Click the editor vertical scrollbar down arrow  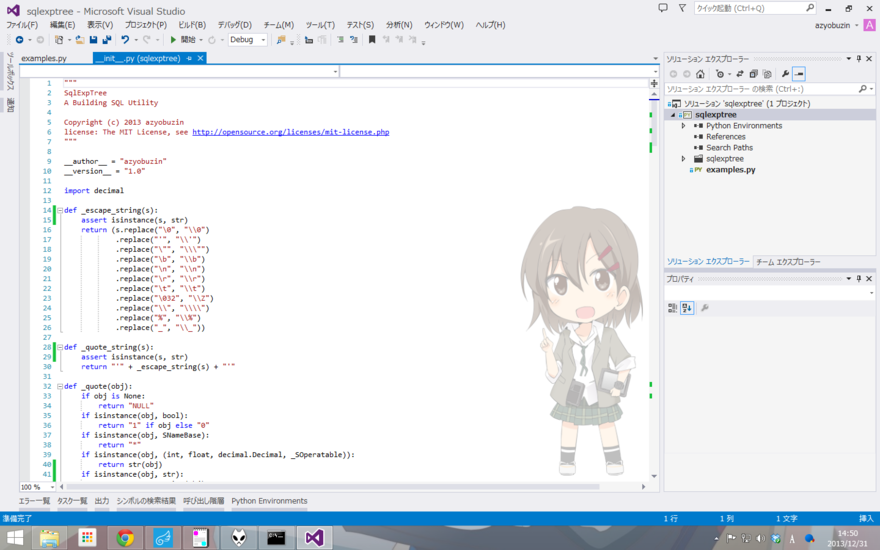[654, 476]
